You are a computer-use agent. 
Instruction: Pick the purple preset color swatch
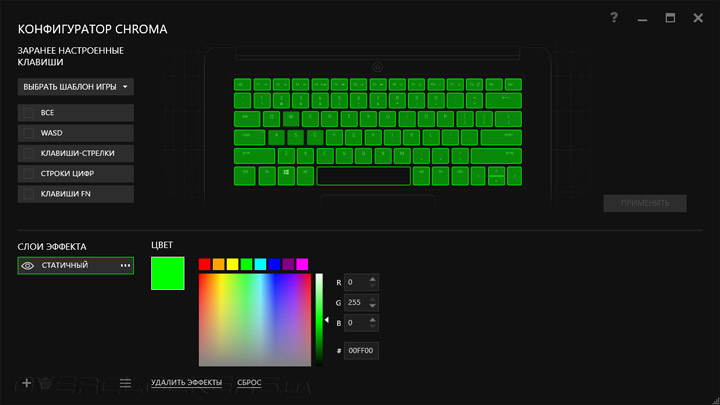(x=288, y=264)
